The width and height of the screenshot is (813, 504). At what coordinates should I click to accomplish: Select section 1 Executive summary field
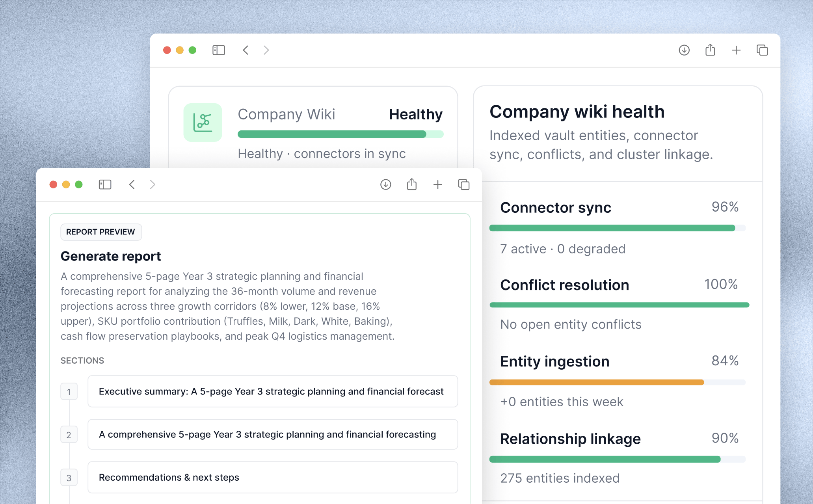pyautogui.click(x=273, y=391)
